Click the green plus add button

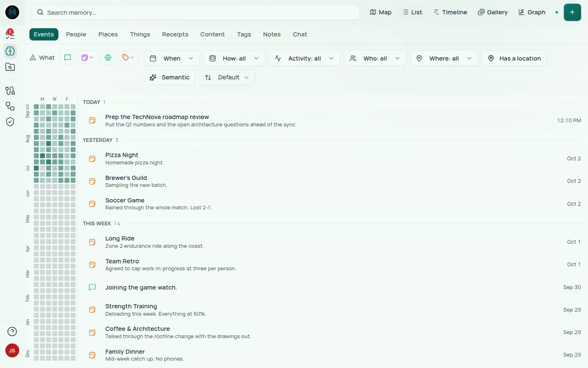click(x=572, y=12)
